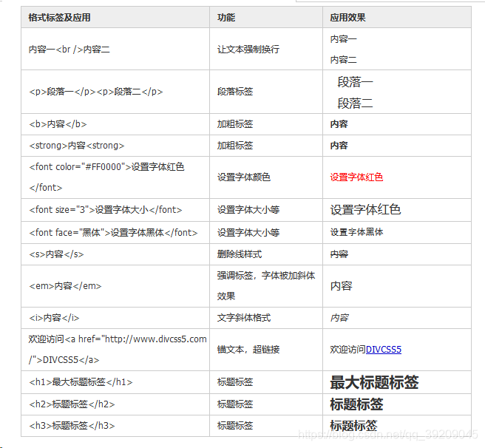Viewport: 485px width, 448px height.
Task: Select the text 删除线样式
Action: [x=240, y=254]
